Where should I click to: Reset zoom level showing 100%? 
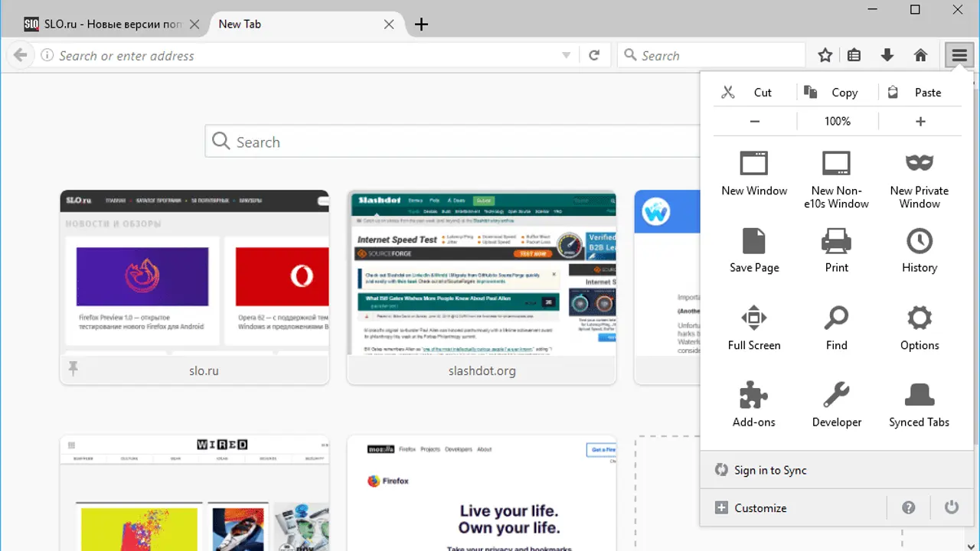[838, 121]
